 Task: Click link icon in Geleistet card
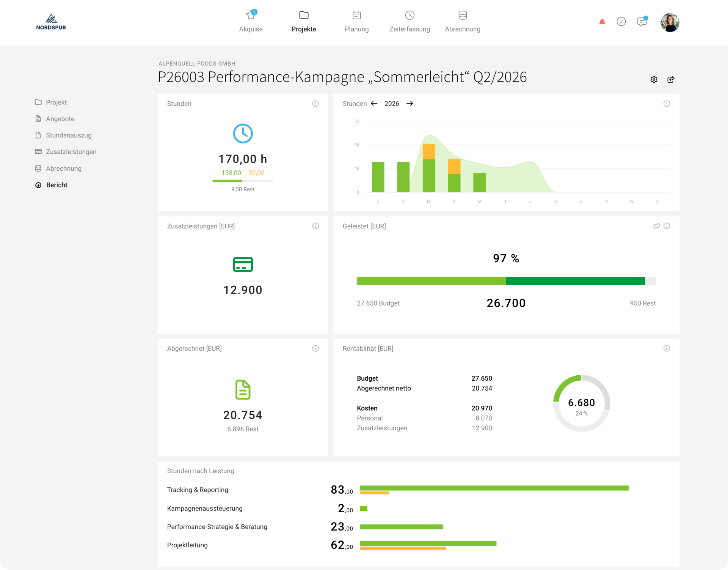[x=656, y=226]
